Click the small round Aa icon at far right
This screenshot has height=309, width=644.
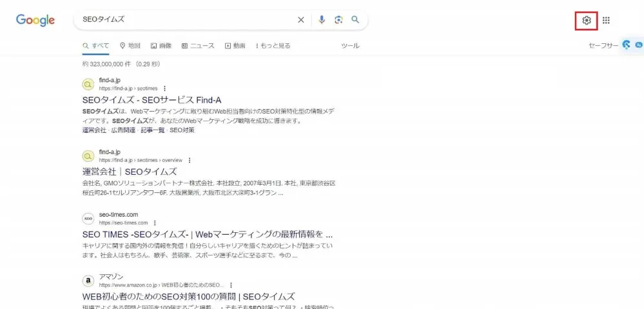(639, 45)
